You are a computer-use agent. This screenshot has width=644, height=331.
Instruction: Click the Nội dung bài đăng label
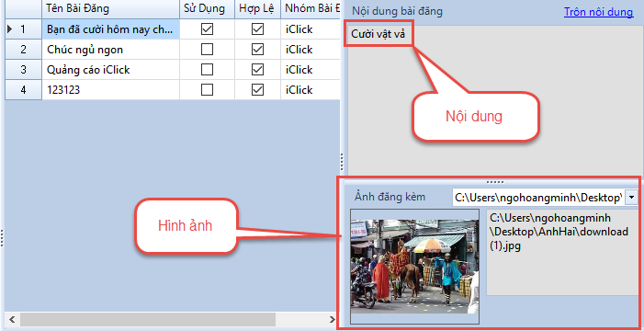pos(397,11)
